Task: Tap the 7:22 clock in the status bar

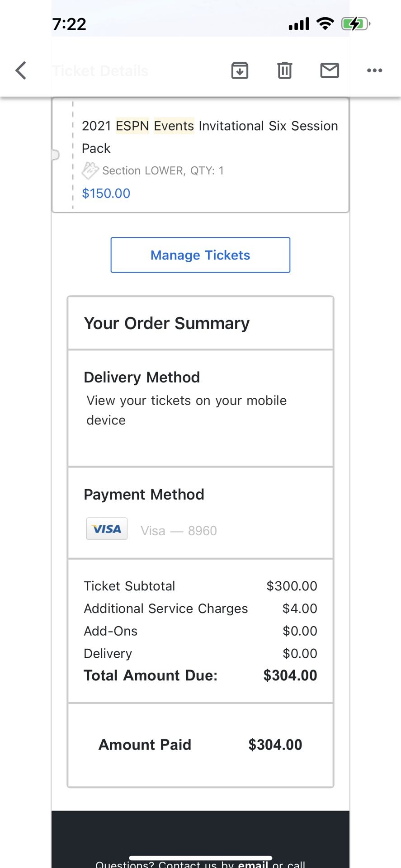Action: pyautogui.click(x=69, y=24)
